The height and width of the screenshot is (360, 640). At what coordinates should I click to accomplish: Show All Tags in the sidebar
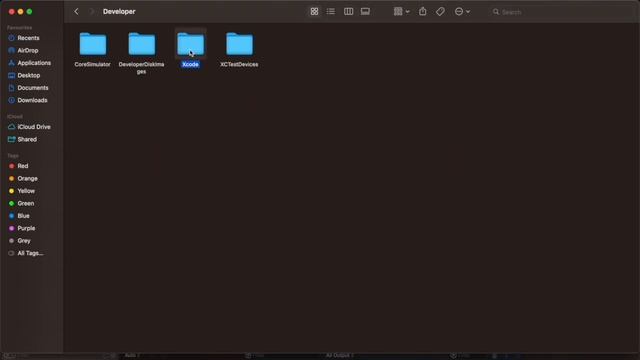(31, 253)
